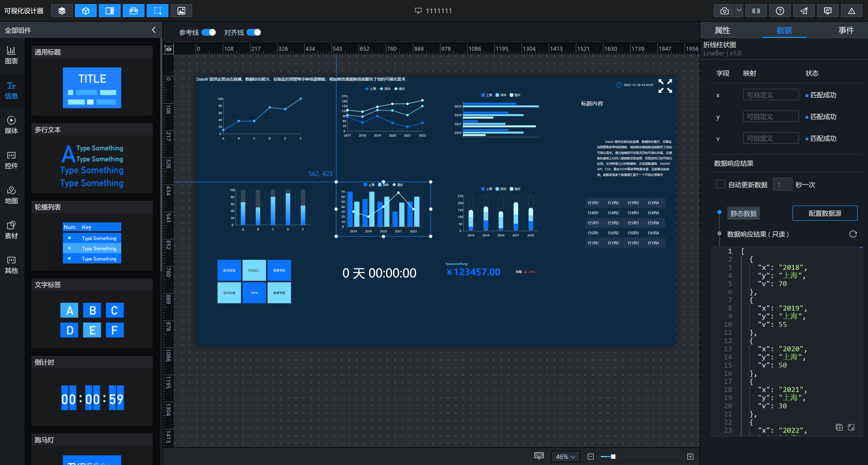
Task: Switch to the 数据 data tab
Action: coord(784,30)
